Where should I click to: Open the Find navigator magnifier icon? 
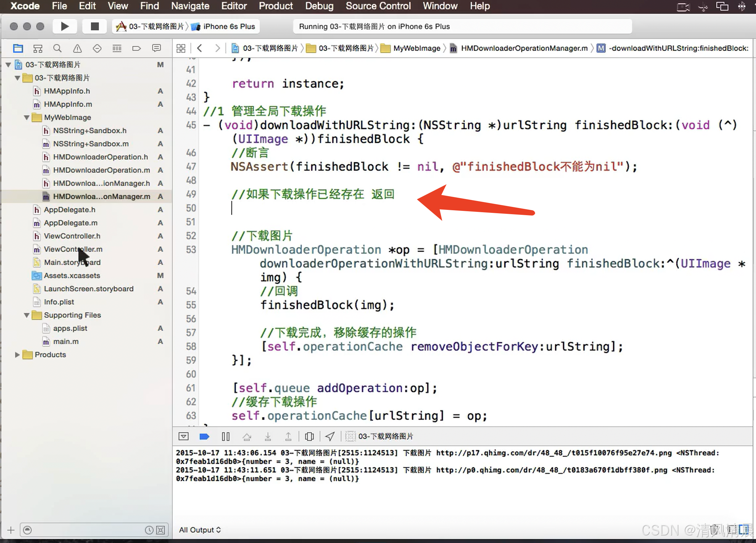tap(57, 48)
